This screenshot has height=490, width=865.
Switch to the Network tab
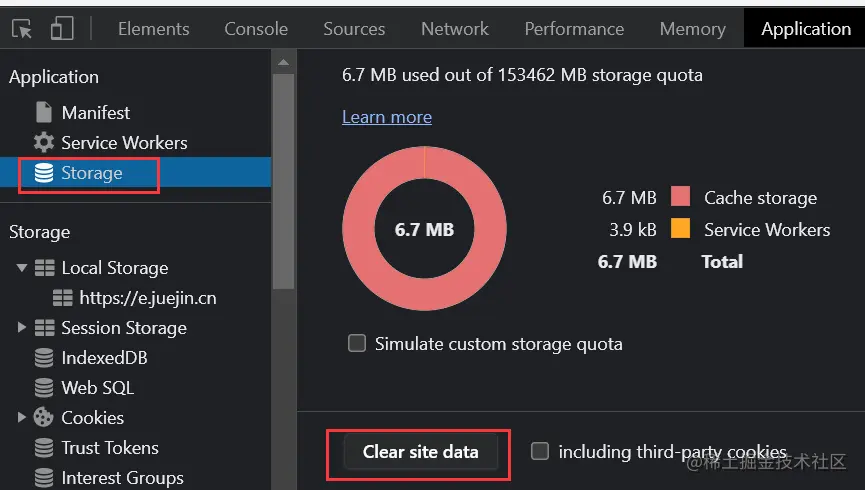click(455, 29)
